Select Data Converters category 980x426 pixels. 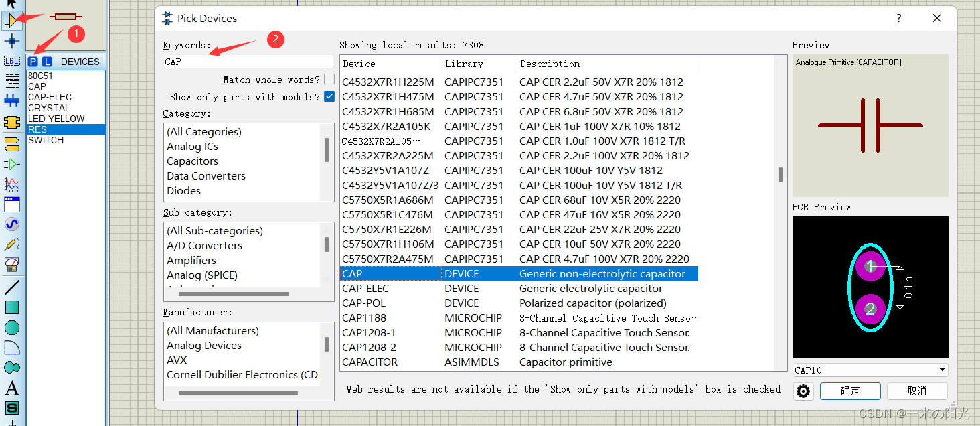click(x=206, y=176)
